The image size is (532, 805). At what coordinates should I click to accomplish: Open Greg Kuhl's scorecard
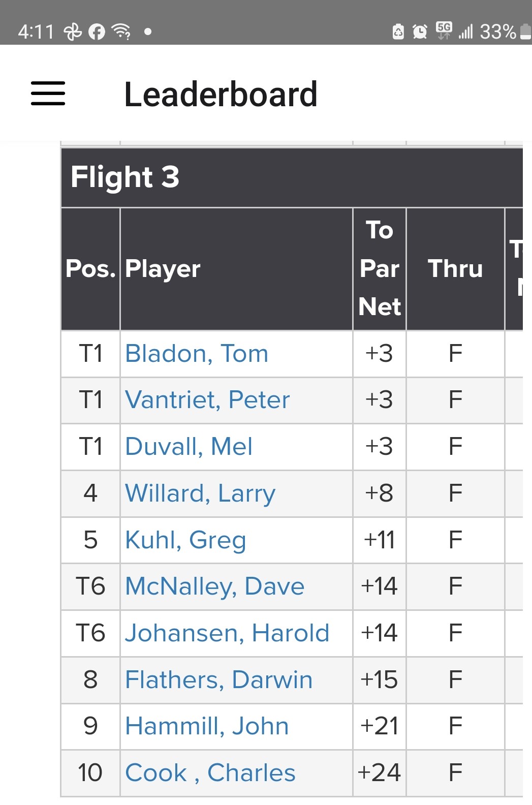click(x=185, y=540)
